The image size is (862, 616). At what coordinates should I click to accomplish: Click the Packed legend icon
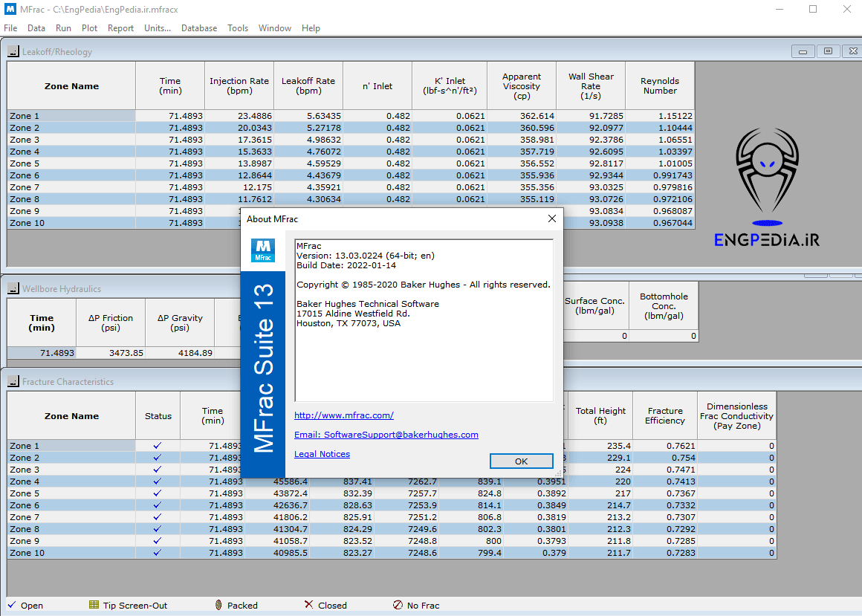(218, 605)
